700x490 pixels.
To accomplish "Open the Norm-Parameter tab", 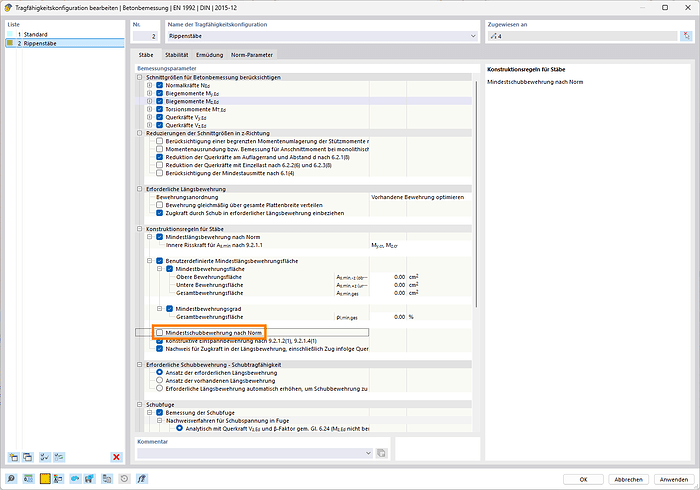I will coord(251,54).
